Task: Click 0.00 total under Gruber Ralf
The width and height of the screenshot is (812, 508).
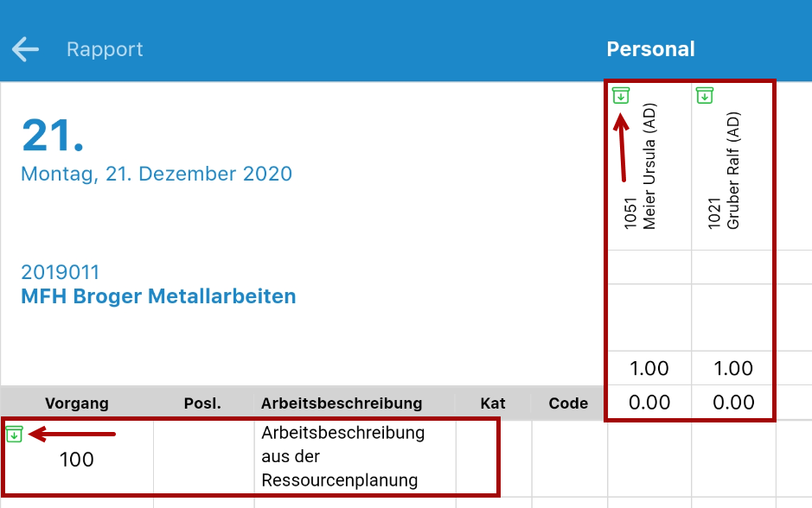Action: point(733,402)
